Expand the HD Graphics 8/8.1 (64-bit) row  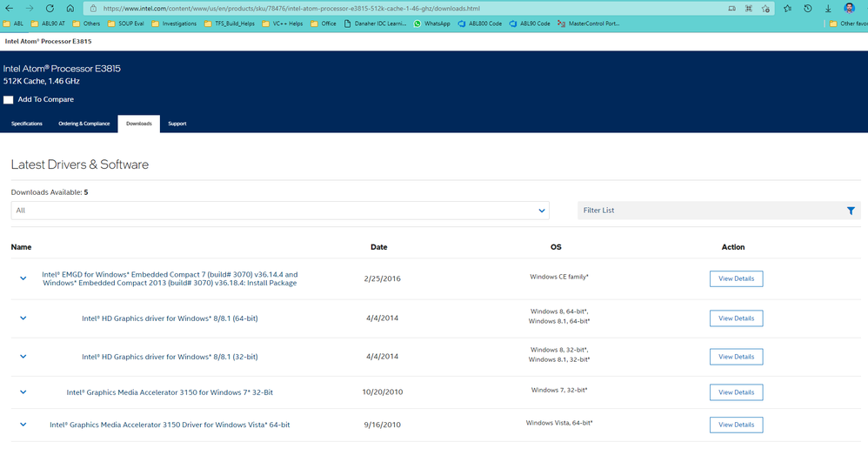(x=23, y=318)
